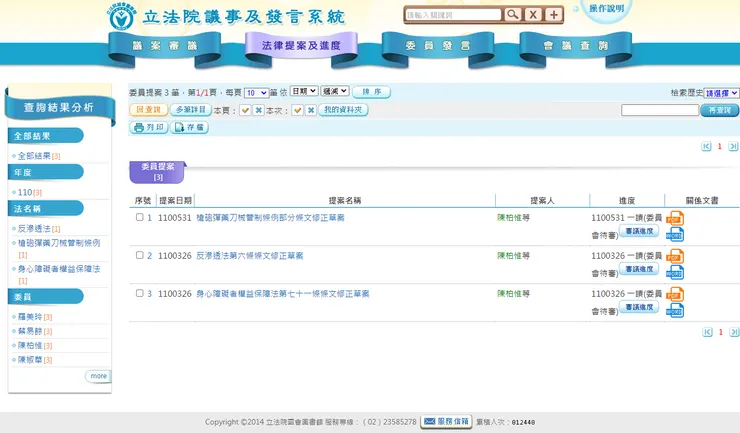Click the header keyword search input field
Image resolution: width=740 pixels, height=433 pixels.
click(453, 15)
